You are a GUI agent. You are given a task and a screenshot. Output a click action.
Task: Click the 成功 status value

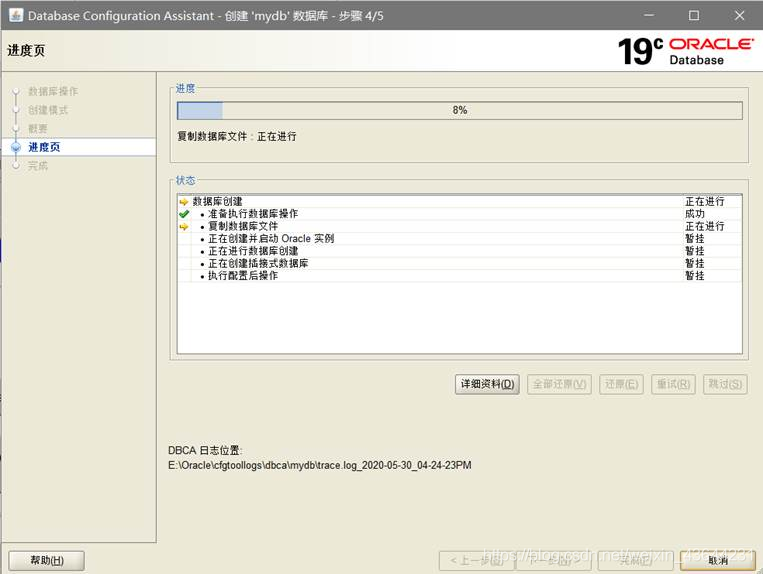694,214
